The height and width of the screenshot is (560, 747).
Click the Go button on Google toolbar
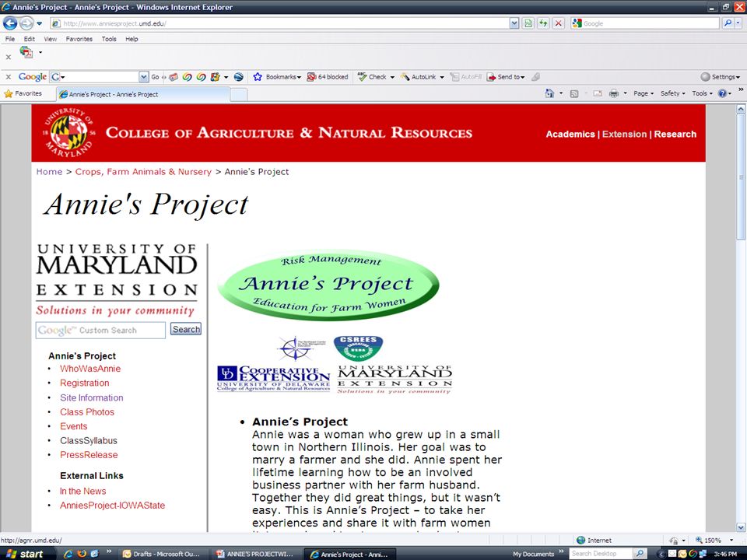click(x=156, y=77)
